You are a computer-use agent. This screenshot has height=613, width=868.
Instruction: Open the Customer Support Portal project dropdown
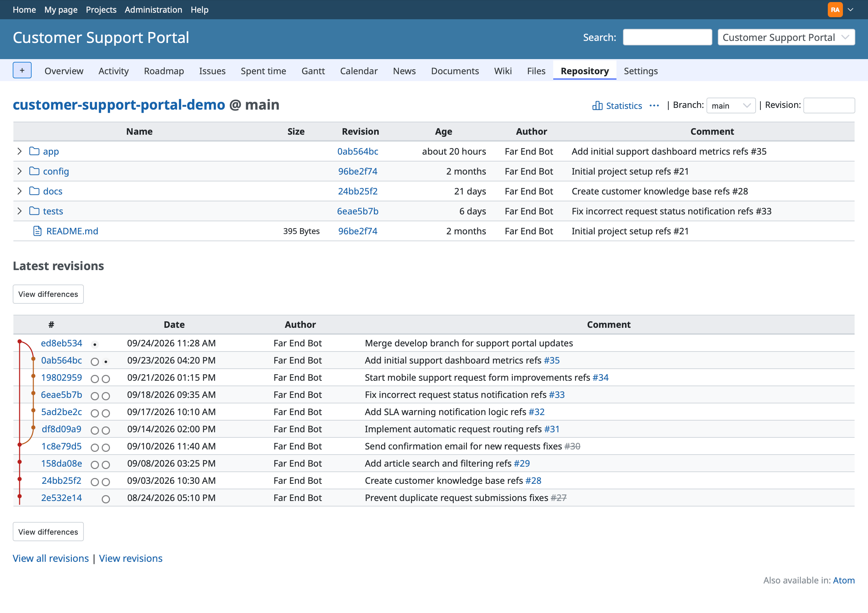pyautogui.click(x=786, y=37)
